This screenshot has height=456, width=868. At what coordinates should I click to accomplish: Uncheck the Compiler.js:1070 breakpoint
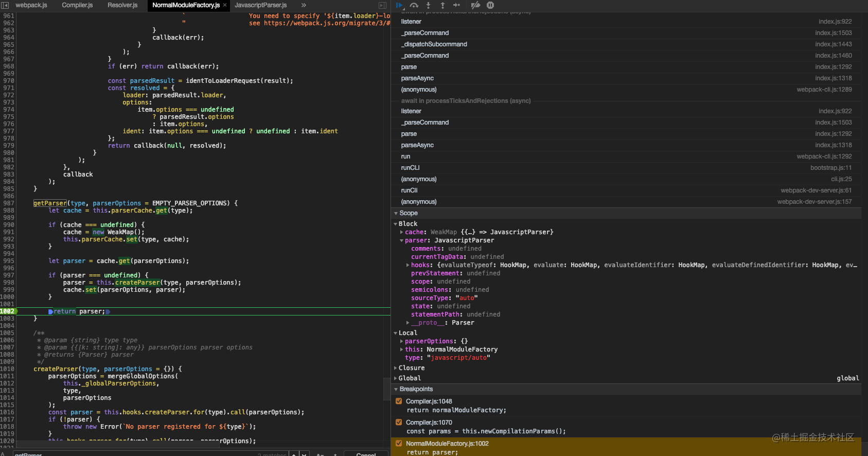(x=399, y=422)
